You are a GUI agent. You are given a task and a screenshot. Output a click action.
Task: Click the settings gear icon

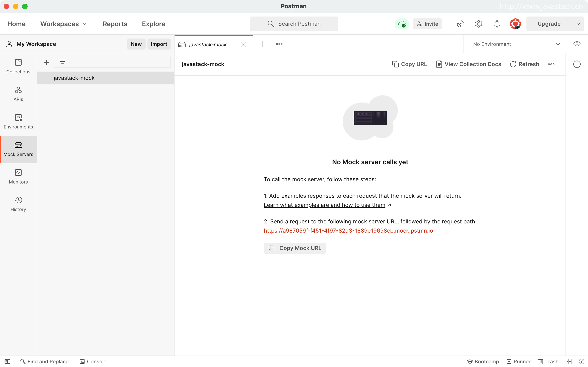(x=478, y=24)
